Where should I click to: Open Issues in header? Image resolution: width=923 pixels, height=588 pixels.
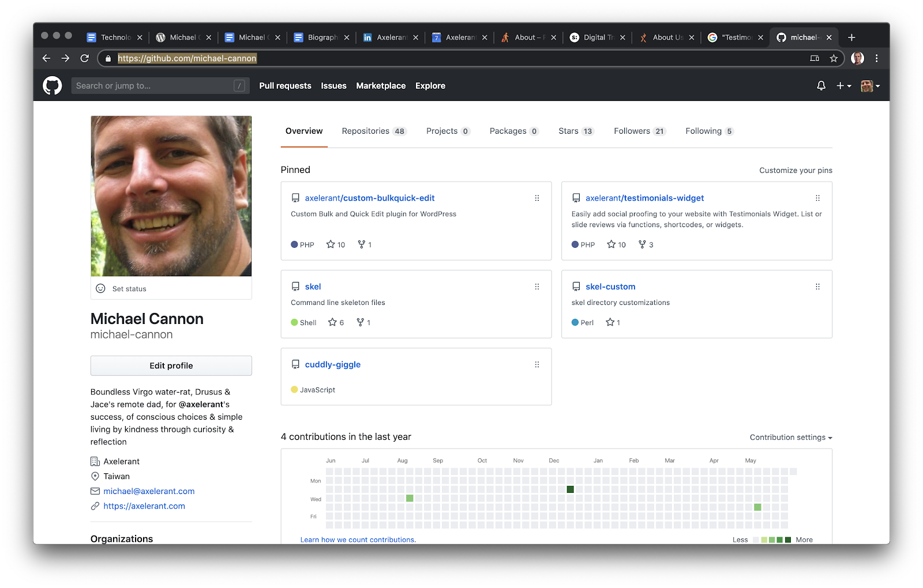pos(333,86)
